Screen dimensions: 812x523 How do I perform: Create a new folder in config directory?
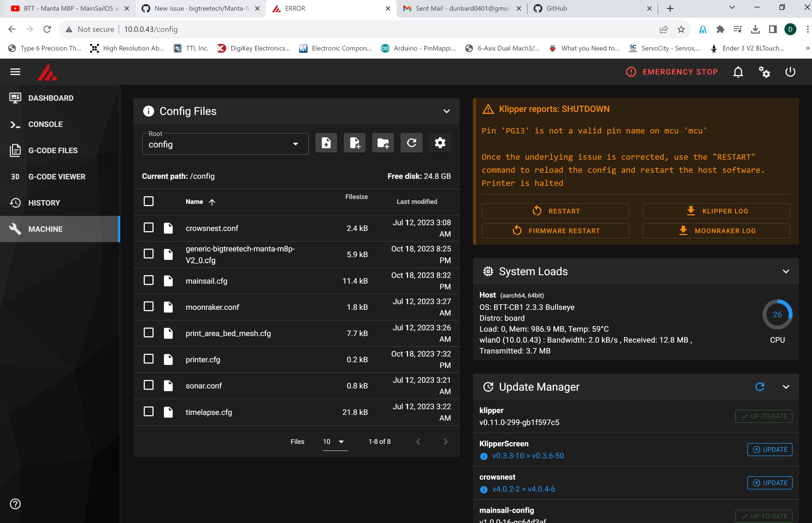(383, 143)
